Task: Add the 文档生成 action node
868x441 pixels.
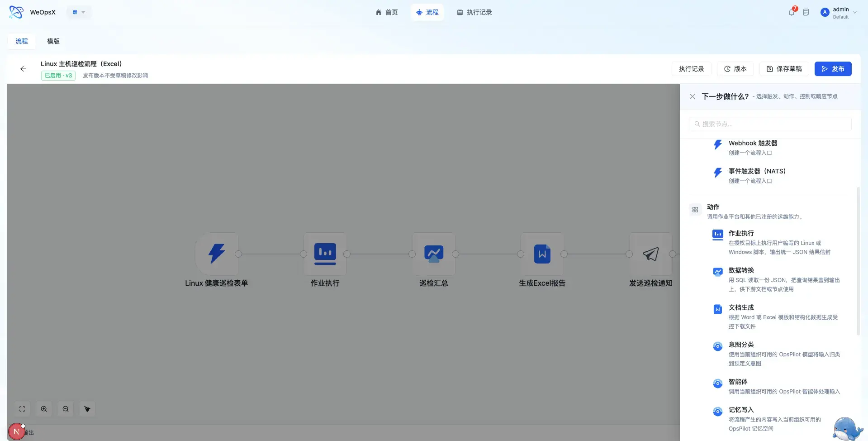Action: (x=777, y=316)
